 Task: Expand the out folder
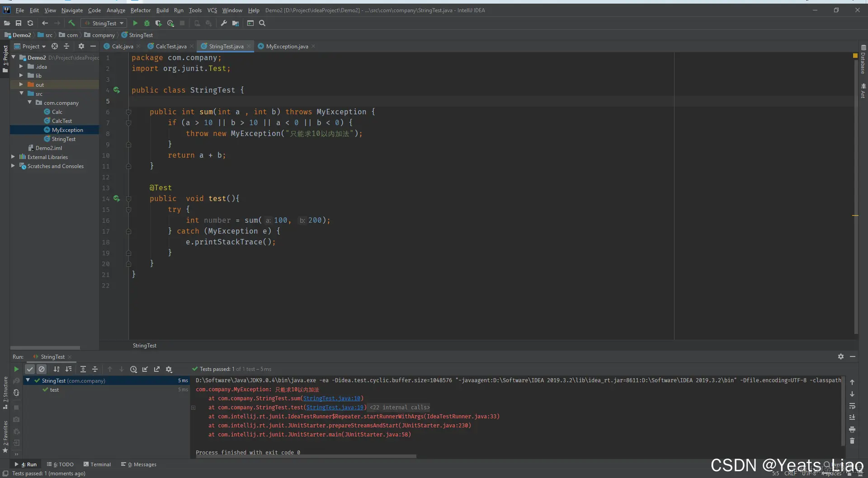tap(21, 84)
